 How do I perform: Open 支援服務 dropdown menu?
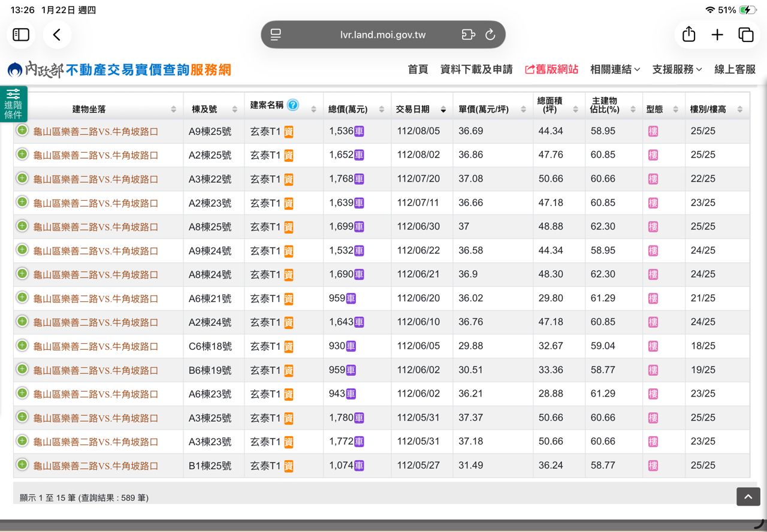click(677, 69)
